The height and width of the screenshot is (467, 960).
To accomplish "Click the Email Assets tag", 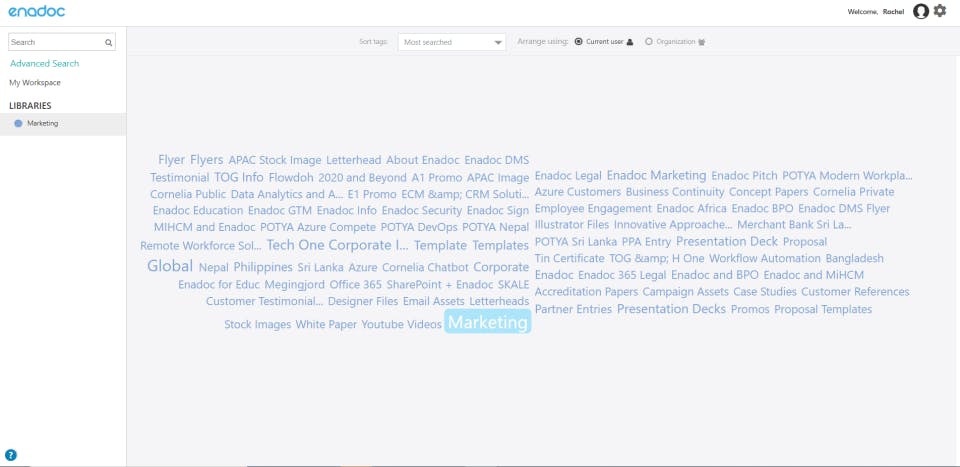I will click(x=433, y=301).
